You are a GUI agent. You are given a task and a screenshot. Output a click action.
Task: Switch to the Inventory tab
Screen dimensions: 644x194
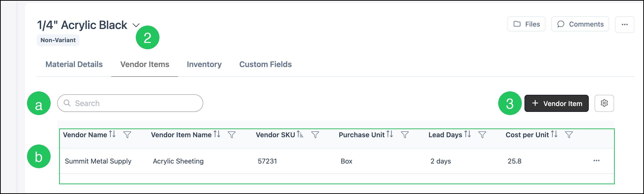204,64
